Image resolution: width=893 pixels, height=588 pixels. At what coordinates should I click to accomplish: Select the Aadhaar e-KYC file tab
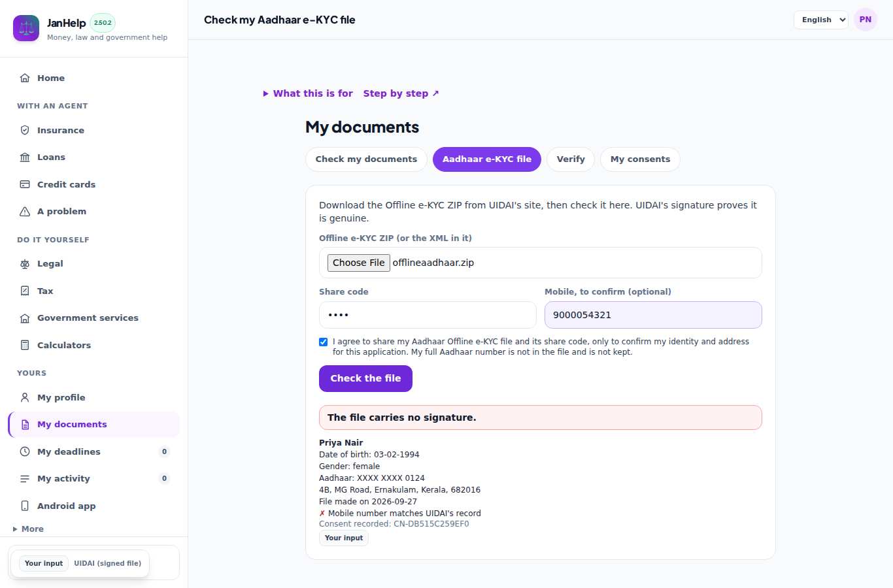point(487,159)
